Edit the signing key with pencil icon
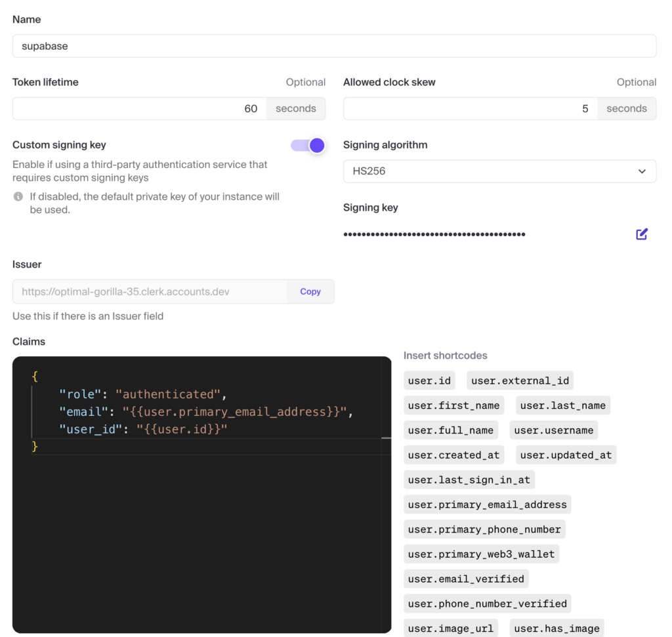The width and height of the screenshot is (672, 637). pos(641,234)
